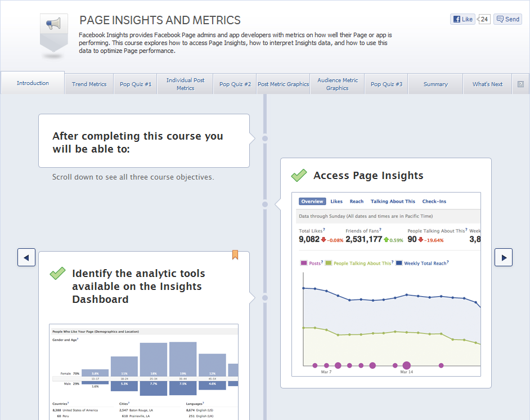Click the green checkmark beside Identify the analytic tools
The height and width of the screenshot is (420, 530).
pyautogui.click(x=57, y=273)
